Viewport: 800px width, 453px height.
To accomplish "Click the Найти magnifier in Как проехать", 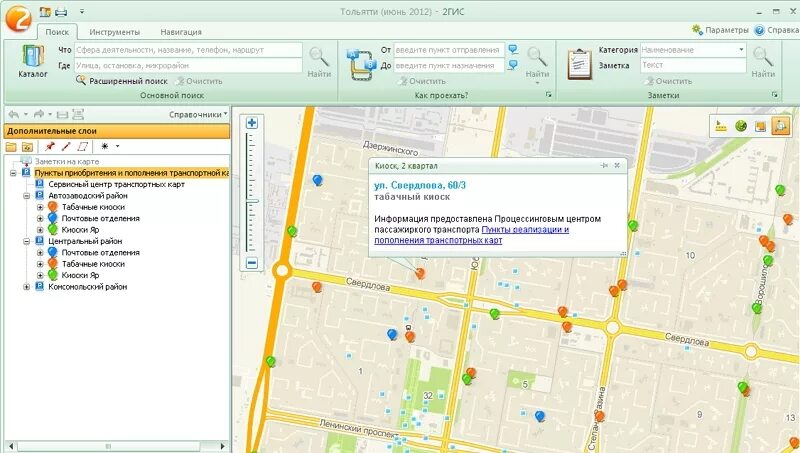I will click(537, 62).
